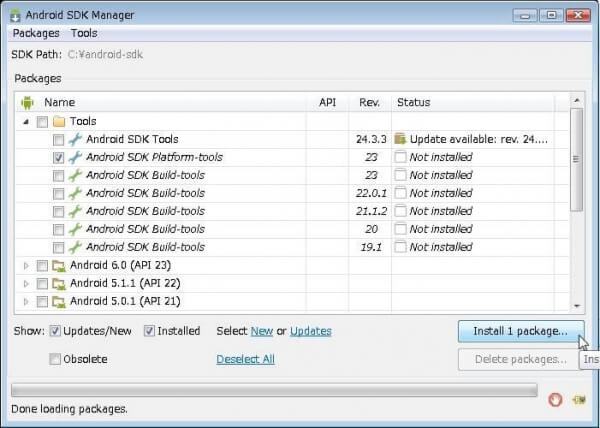Click the Android 5.1.1 (API 22) folder icon
600x428 pixels.
(59, 284)
